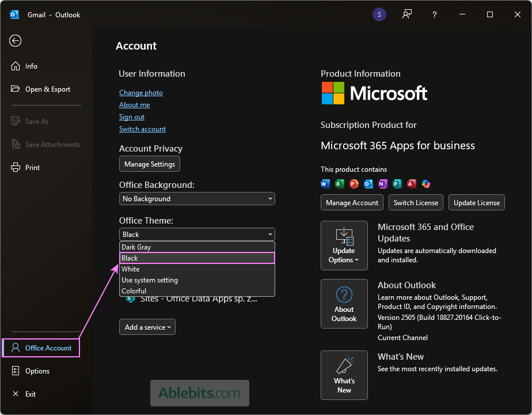The width and height of the screenshot is (532, 415).
Task: Click the Publisher app icon
Action: (397, 184)
